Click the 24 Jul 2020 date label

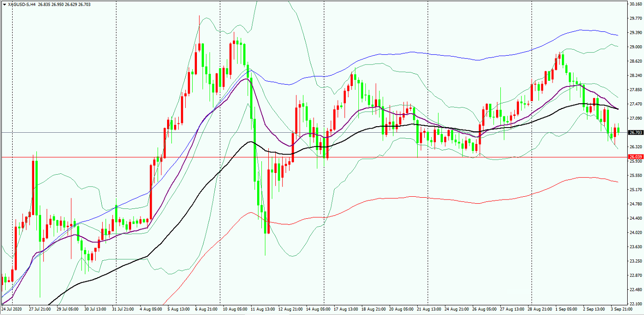12,309
